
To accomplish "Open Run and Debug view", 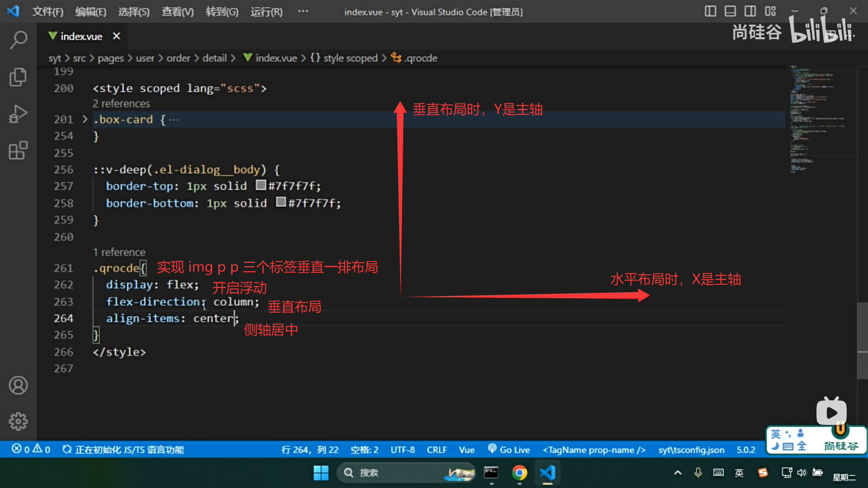I will coord(18,114).
